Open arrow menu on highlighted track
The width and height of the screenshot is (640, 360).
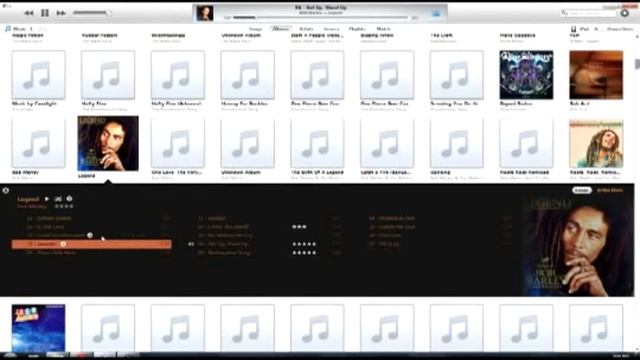pos(63,244)
